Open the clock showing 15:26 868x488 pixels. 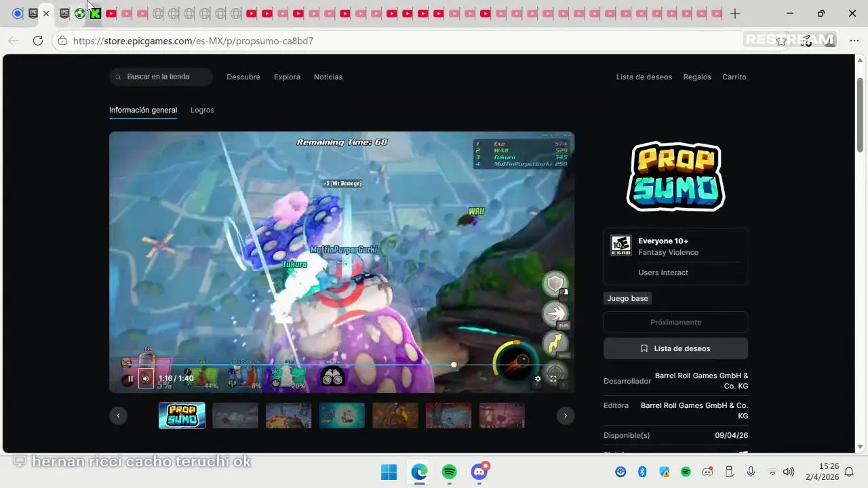point(829,466)
